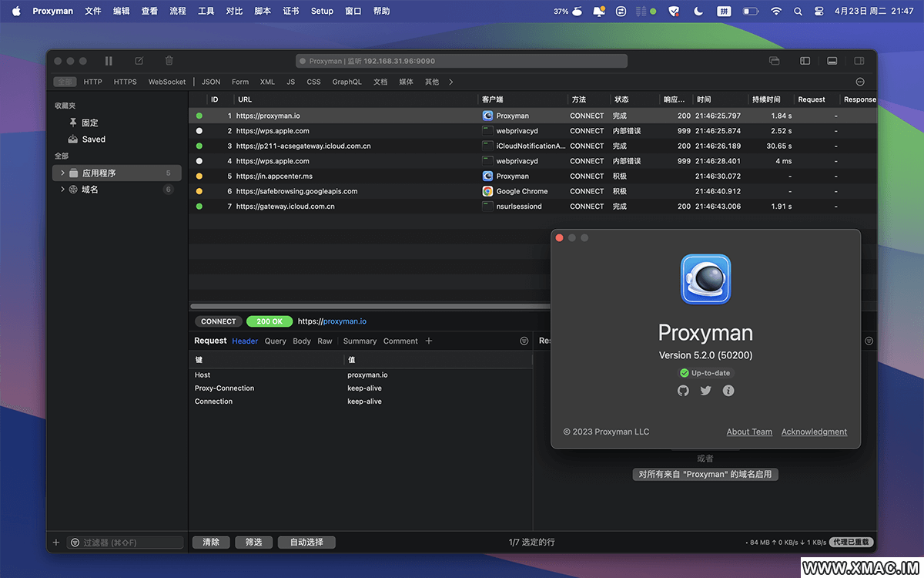Sort requests by the 持续时间 column header
924x578 pixels.
[x=772, y=99]
